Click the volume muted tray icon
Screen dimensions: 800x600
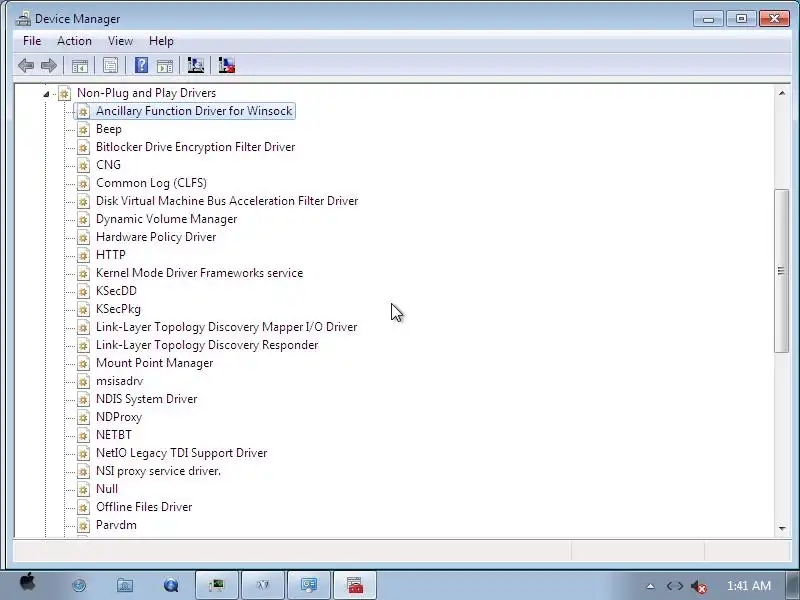pos(698,586)
